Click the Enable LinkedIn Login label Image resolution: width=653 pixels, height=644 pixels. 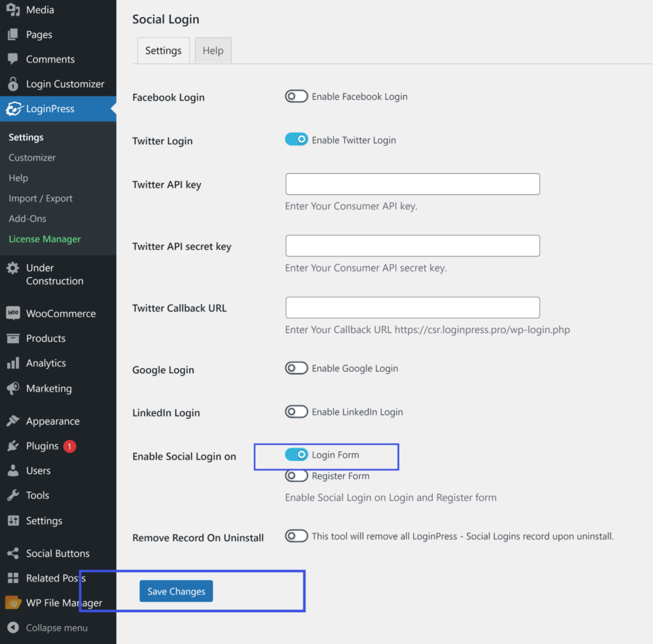click(357, 412)
